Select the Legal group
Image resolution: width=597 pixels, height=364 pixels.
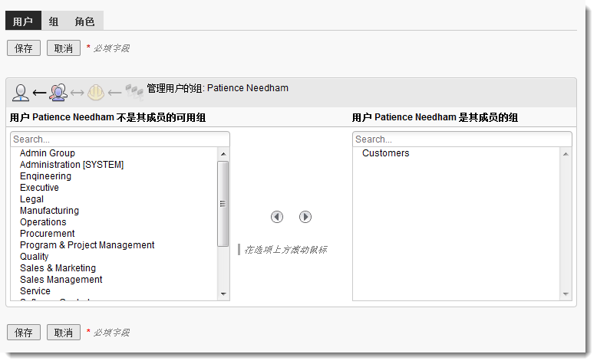point(32,199)
